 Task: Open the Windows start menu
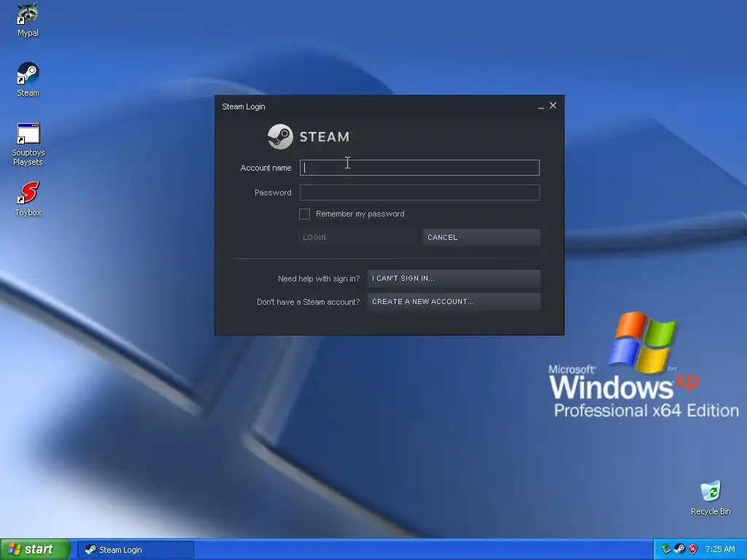(35, 549)
